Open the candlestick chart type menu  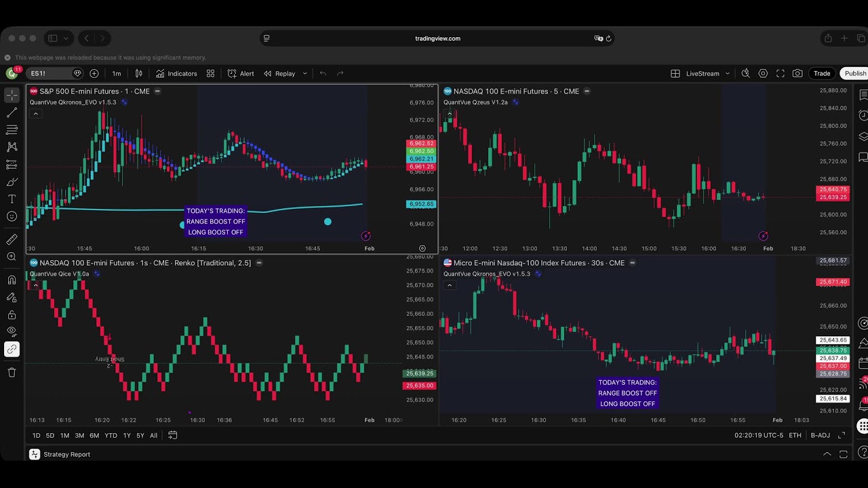(139, 73)
